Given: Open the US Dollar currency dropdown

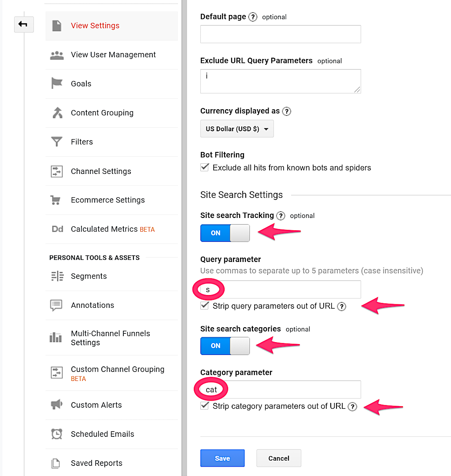Looking at the screenshot, I should (237, 129).
